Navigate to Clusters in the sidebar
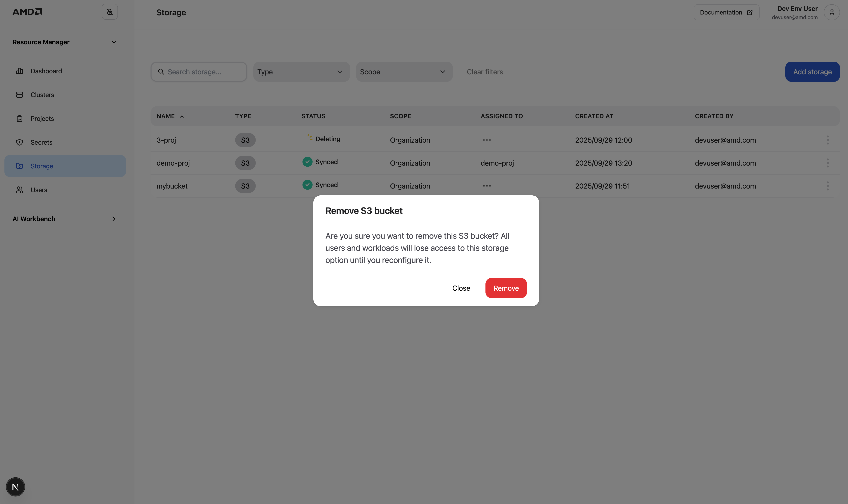This screenshot has width=848, height=504. coord(43,95)
